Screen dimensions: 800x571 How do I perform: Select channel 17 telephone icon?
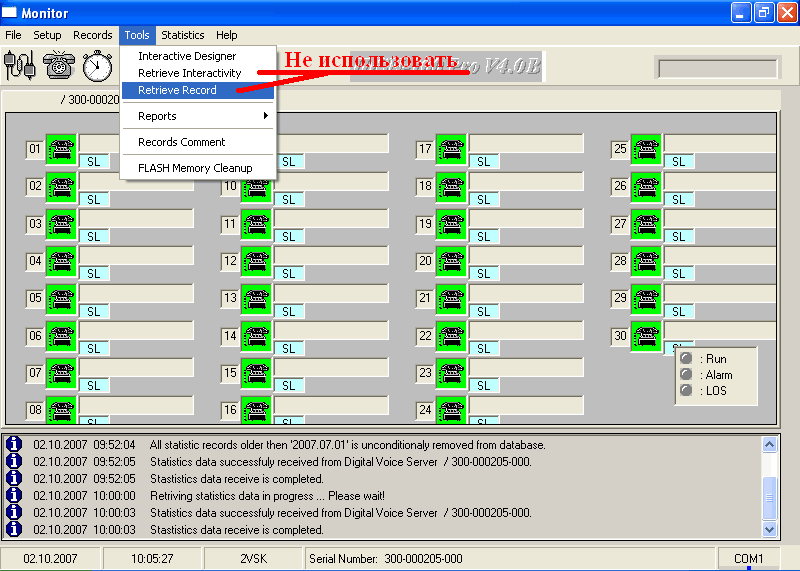coord(452,149)
